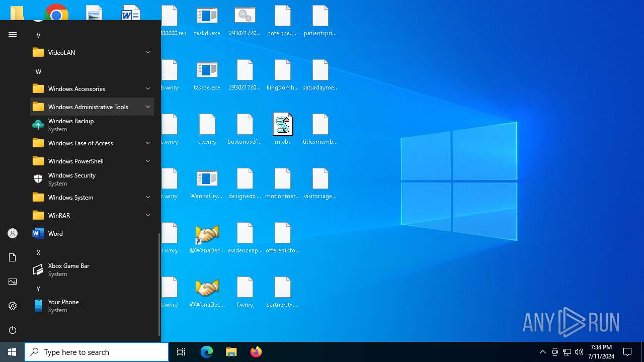Click the Y section letter header
Screen dimensions: 644x362
[x=38, y=289]
